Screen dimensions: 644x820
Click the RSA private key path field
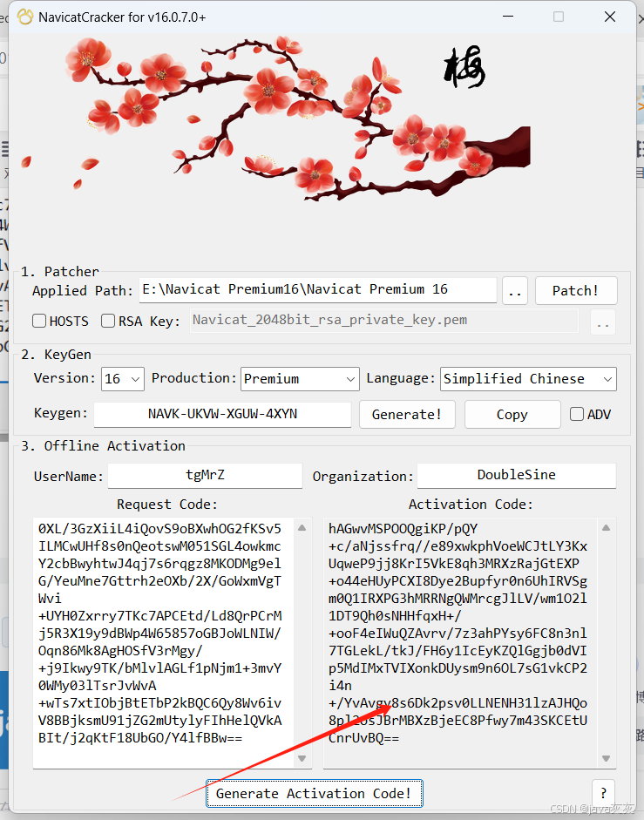pos(384,320)
